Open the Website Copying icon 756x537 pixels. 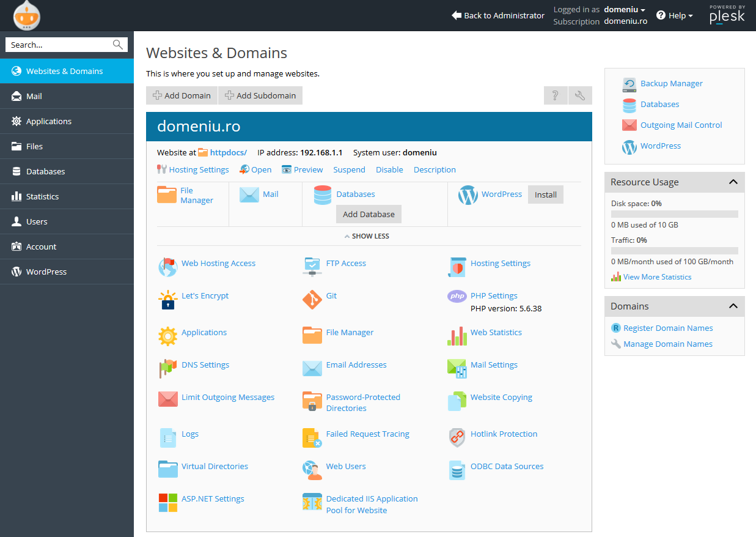(x=457, y=401)
